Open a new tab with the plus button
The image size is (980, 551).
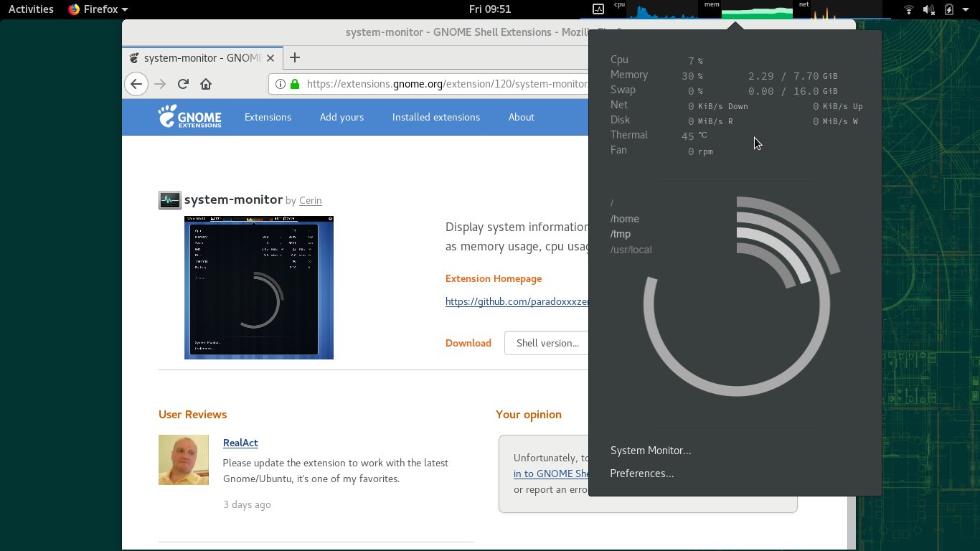click(x=295, y=58)
